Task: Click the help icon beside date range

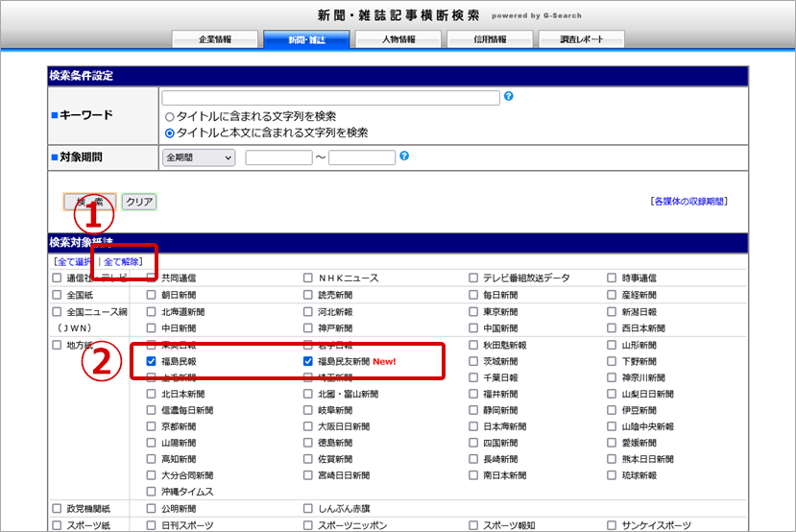Action: pos(404,157)
